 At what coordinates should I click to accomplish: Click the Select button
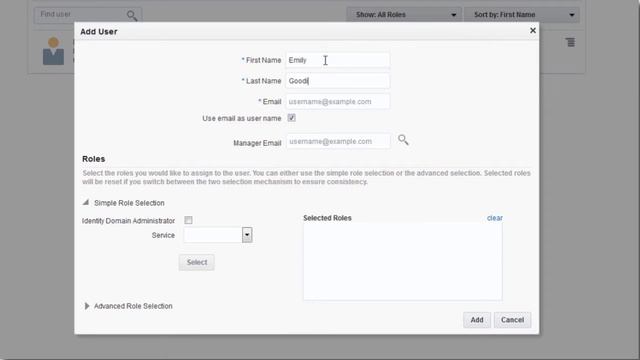[197, 262]
